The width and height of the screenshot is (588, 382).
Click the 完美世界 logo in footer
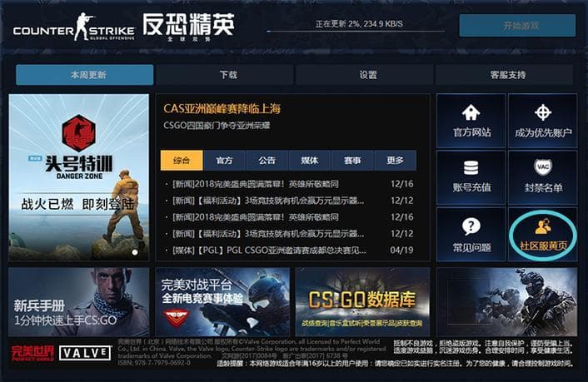click(x=32, y=353)
